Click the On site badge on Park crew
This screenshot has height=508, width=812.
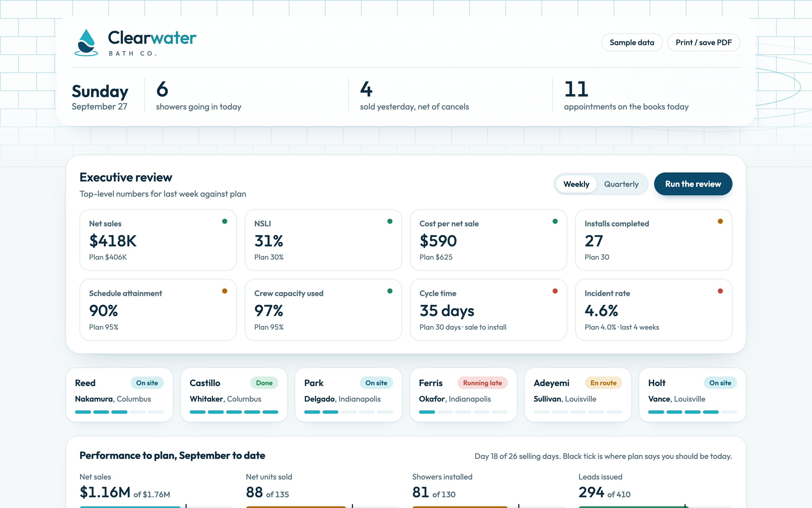376,383
